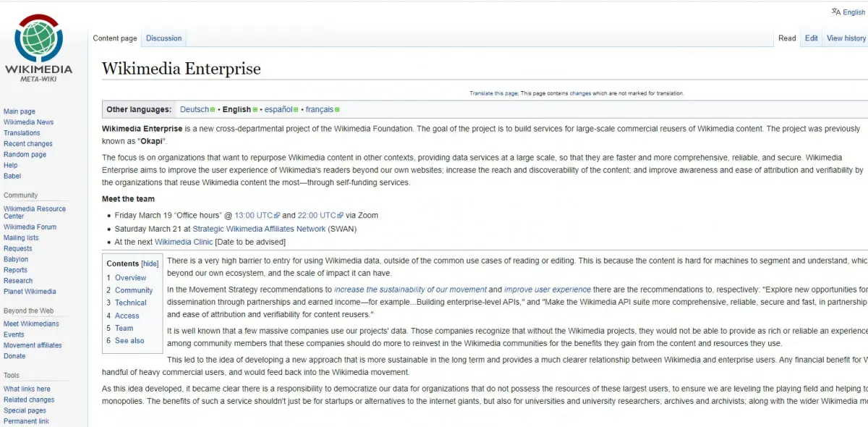The height and width of the screenshot is (427, 868).
Task: Open the View history tab
Action: coord(846,38)
